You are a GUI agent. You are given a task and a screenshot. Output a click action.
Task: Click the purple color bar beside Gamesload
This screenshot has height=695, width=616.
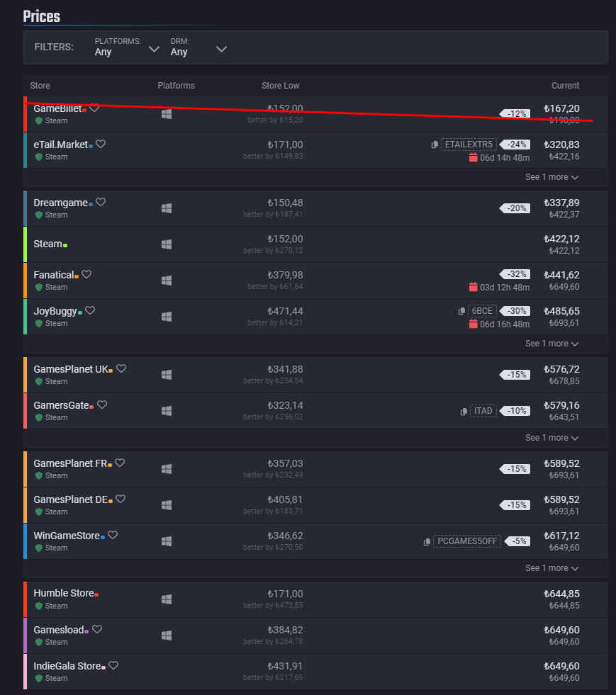26,635
